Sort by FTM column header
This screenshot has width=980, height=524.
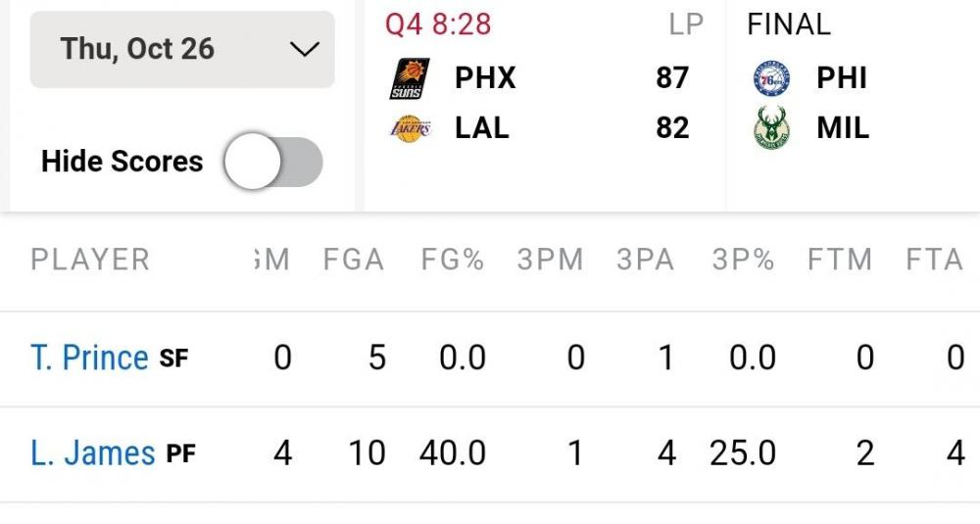(x=840, y=260)
